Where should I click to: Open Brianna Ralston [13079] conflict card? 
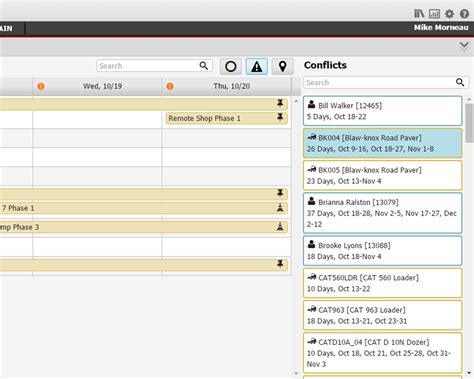point(383,213)
